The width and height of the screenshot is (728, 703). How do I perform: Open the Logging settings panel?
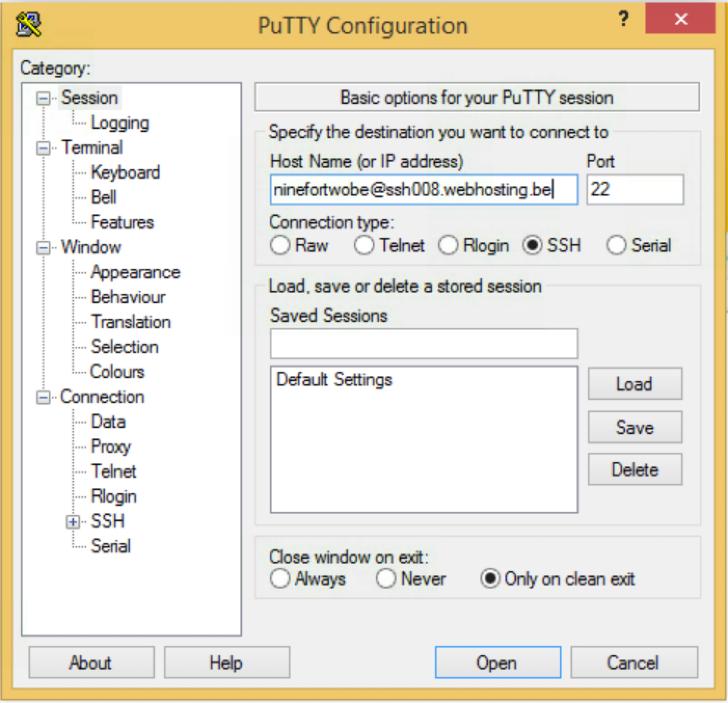120,123
